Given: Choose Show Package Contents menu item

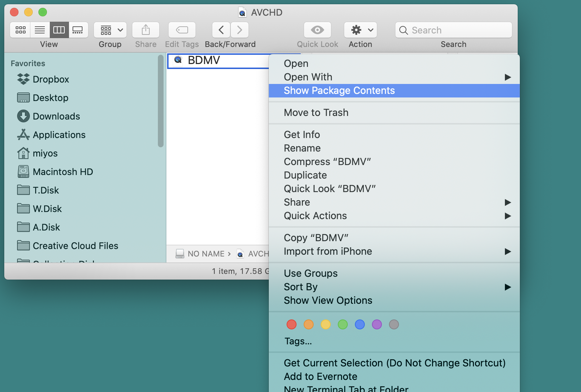Looking at the screenshot, I should [x=339, y=91].
